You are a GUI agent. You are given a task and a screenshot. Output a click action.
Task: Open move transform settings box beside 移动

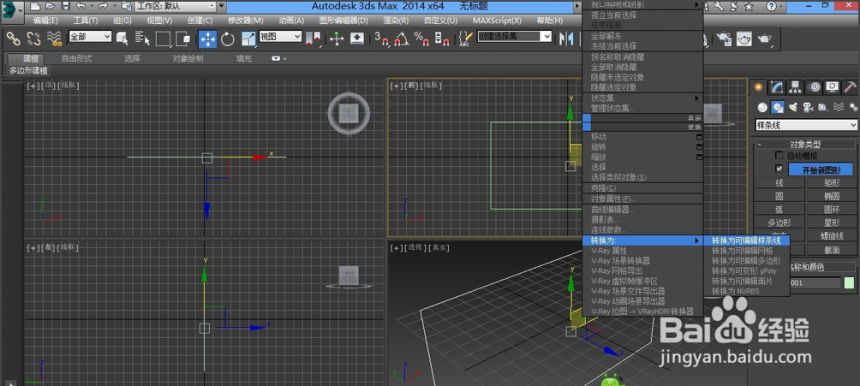699,137
